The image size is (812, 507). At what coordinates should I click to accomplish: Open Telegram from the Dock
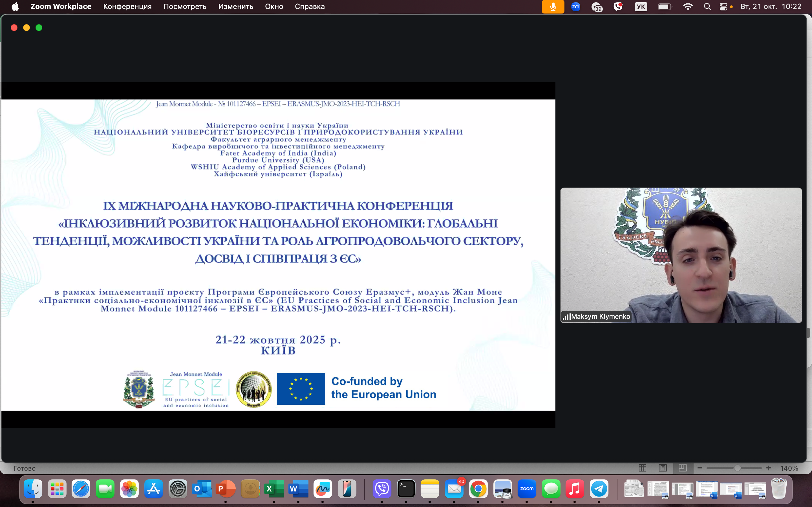[x=599, y=489]
